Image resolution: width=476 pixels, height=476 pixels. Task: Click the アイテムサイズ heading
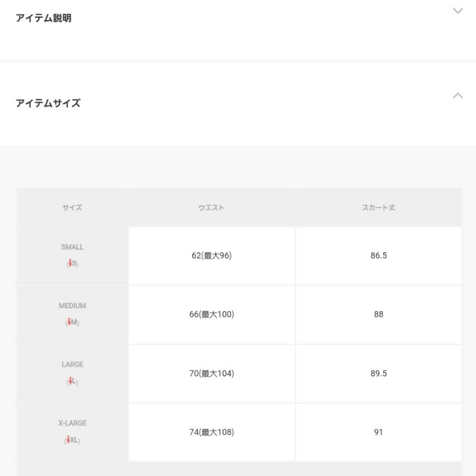(48, 103)
